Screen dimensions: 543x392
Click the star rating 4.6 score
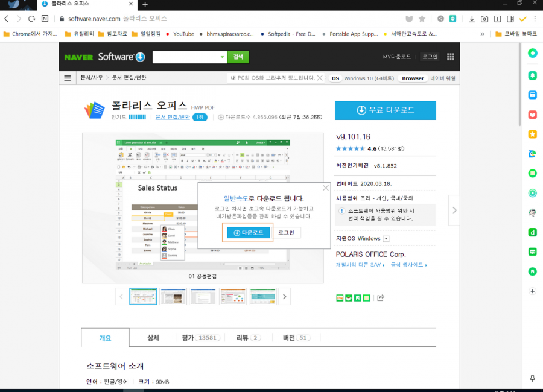coord(372,148)
